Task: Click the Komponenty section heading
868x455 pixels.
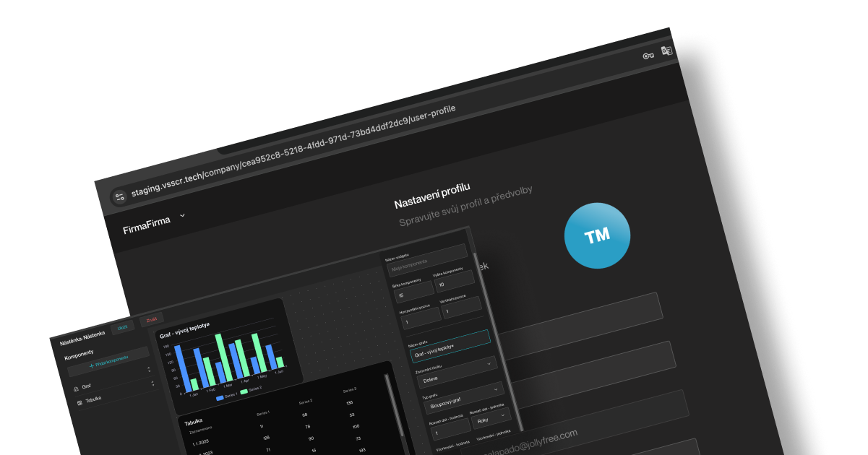Action: tap(79, 355)
